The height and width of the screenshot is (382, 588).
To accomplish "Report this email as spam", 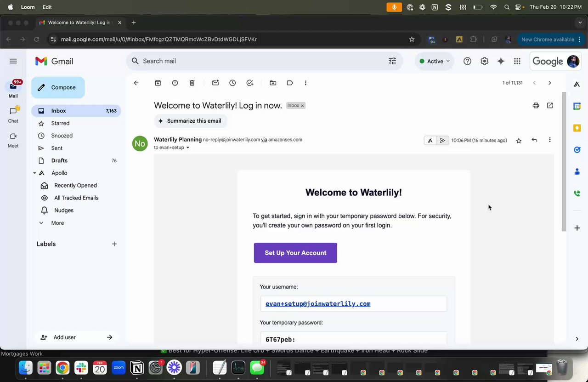I will [175, 83].
